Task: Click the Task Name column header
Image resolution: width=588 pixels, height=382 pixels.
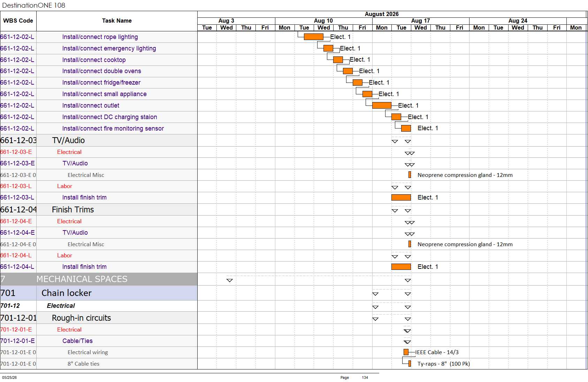Action: pyautogui.click(x=117, y=21)
